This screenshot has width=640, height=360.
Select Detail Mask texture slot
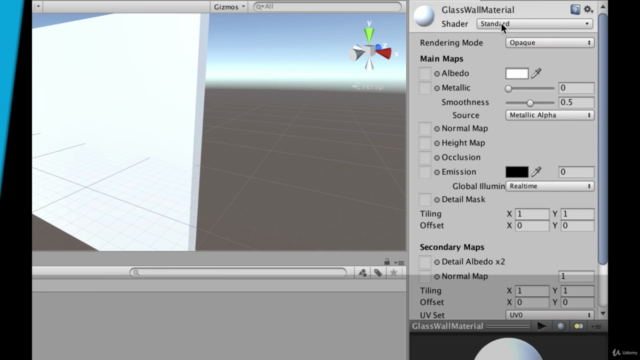425,200
